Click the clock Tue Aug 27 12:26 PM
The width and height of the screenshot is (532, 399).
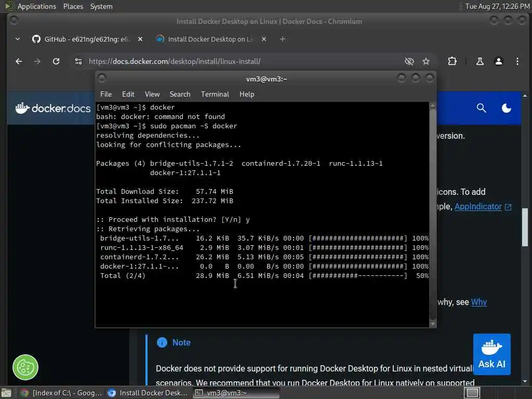(x=497, y=6)
